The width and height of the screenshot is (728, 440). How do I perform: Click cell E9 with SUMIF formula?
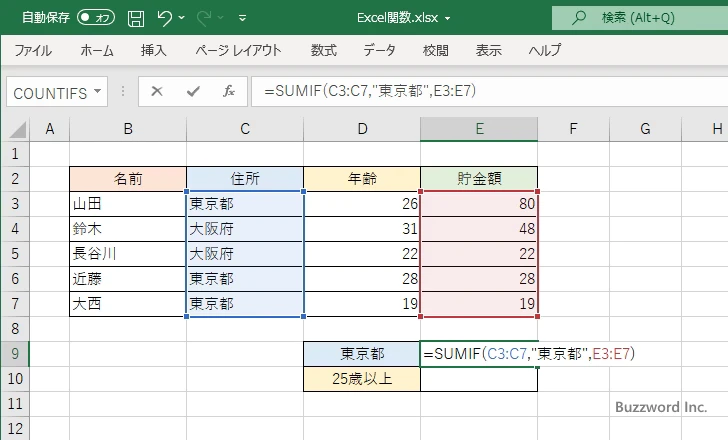tap(479, 354)
